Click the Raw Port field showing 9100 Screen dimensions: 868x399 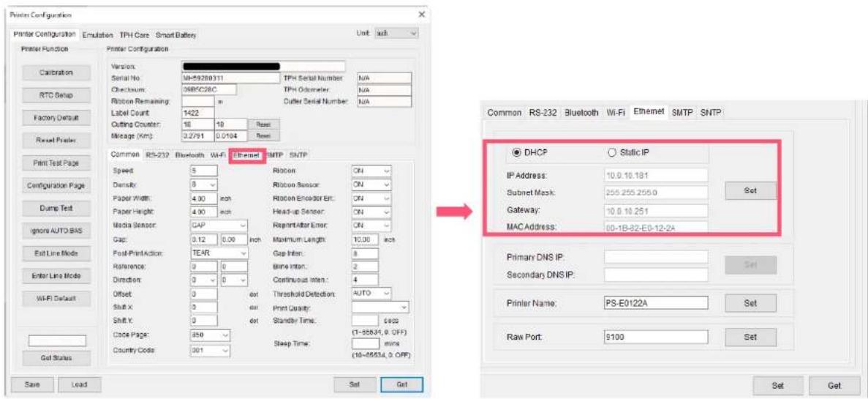point(656,336)
